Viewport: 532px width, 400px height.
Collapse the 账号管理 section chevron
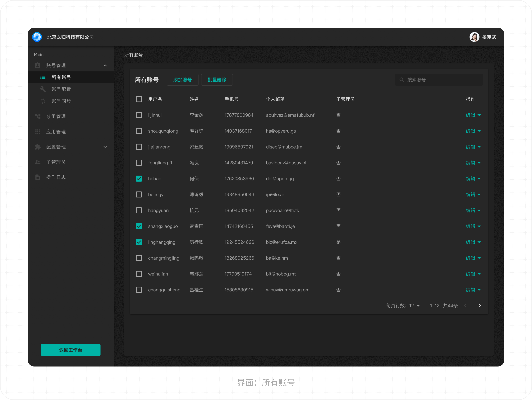pos(105,65)
